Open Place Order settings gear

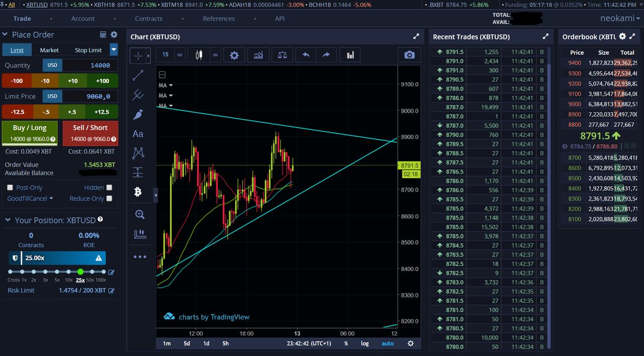[114, 34]
